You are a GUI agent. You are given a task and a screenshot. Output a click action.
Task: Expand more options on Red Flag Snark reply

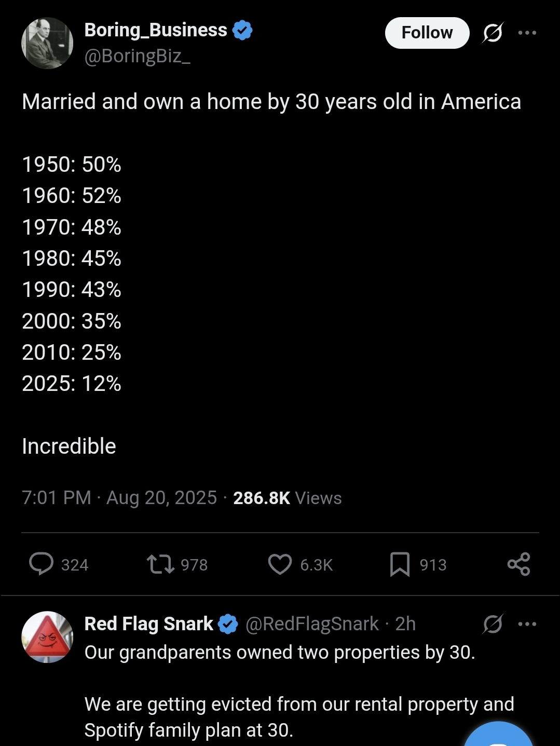pyautogui.click(x=527, y=624)
